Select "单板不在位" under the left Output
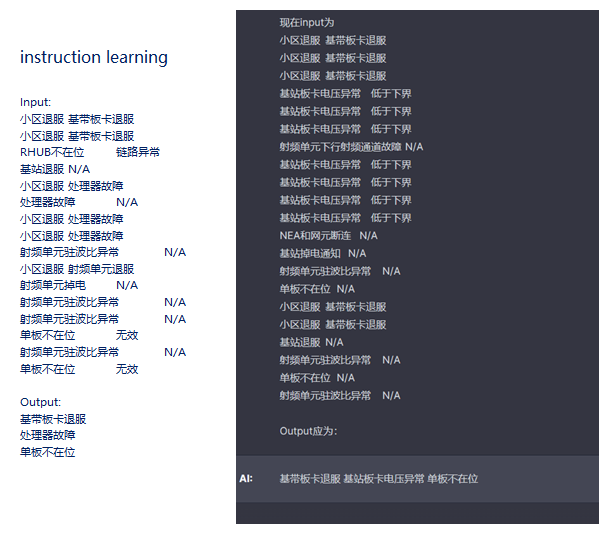The width and height of the screenshot is (616, 537). click(x=47, y=452)
